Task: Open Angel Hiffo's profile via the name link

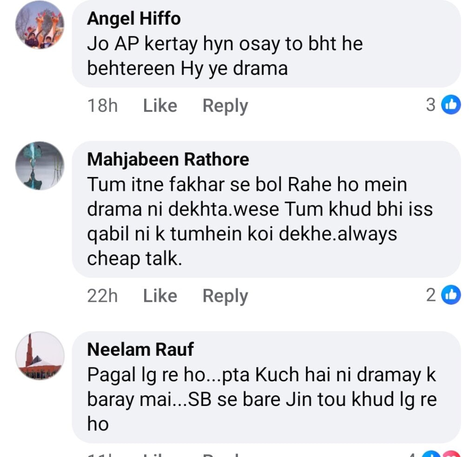Action: [133, 19]
